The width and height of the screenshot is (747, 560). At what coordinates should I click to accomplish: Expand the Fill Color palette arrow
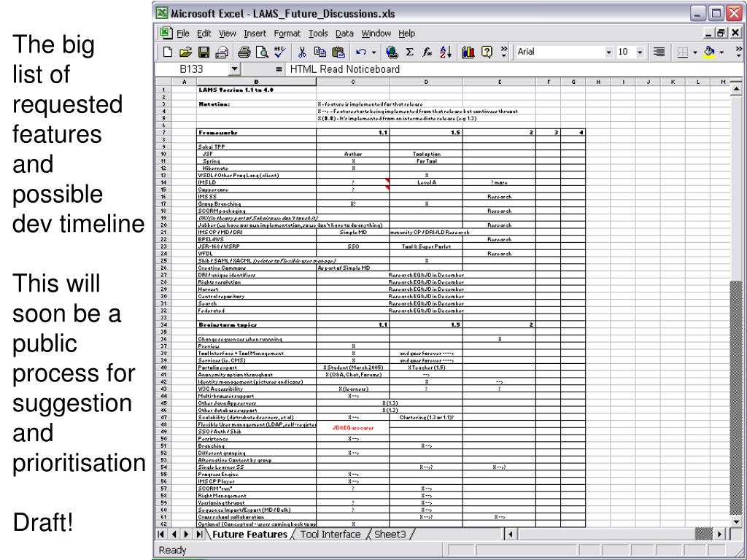tap(721, 52)
